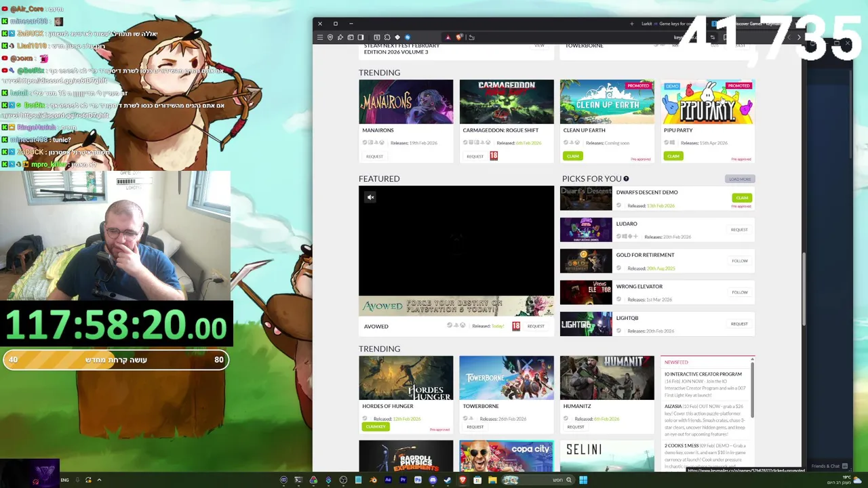Open Premiere Pro from the taskbar
This screenshot has width=868, height=488.
tap(403, 480)
